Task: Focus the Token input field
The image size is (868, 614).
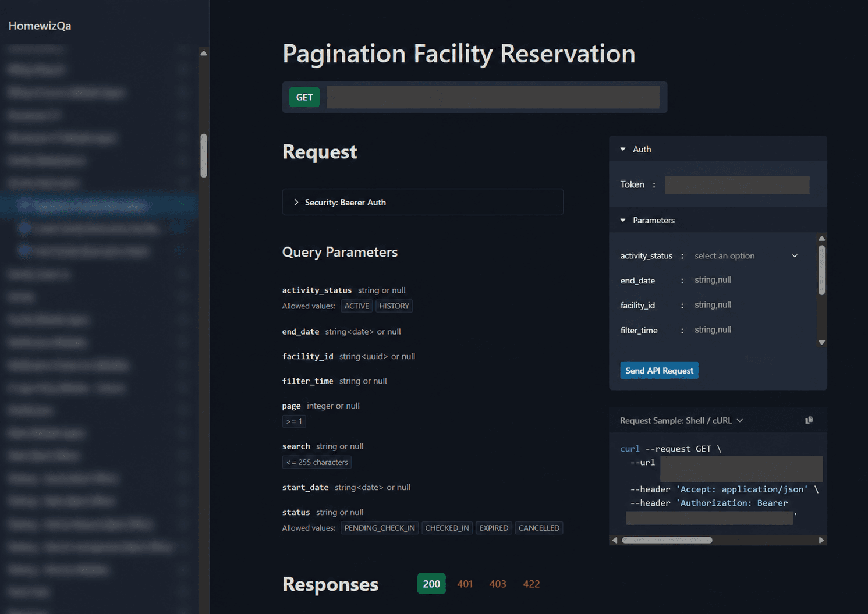Action: [x=737, y=184]
